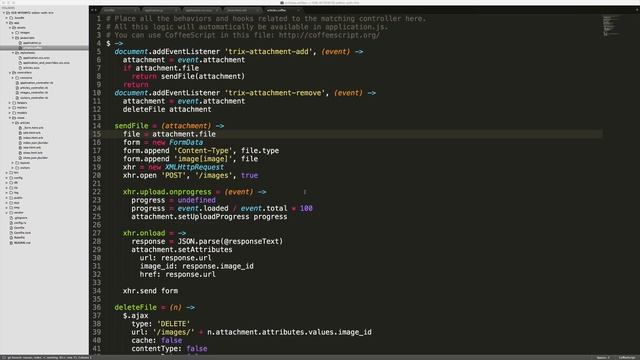Click the minimap code overview
This screenshot has height=360, width=640.
(x=611, y=25)
